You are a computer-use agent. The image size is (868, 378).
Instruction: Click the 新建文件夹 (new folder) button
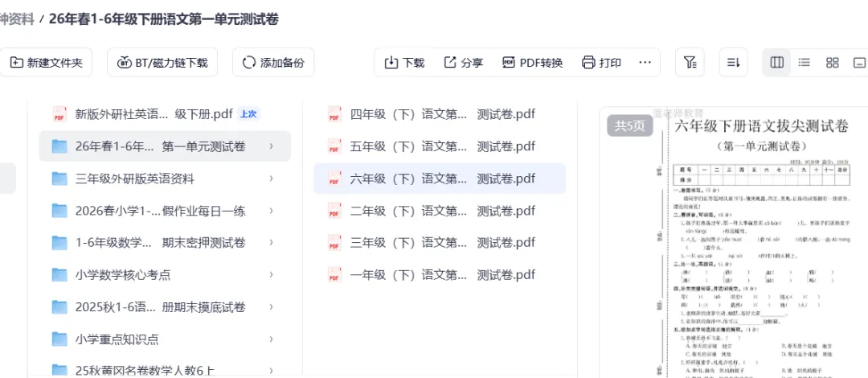tap(47, 63)
